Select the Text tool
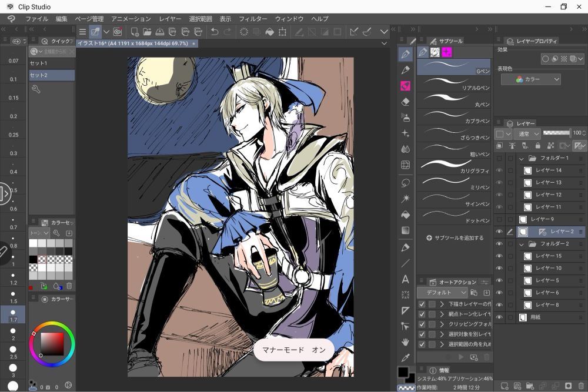 (405, 279)
